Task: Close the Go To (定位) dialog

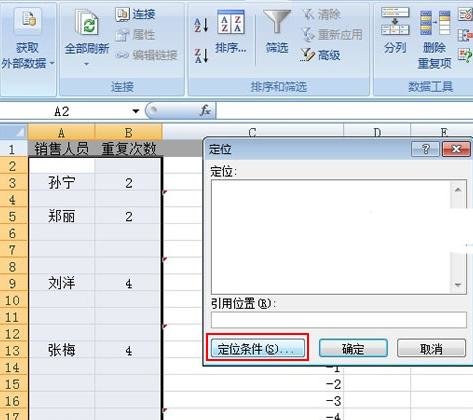Action: 456,149
